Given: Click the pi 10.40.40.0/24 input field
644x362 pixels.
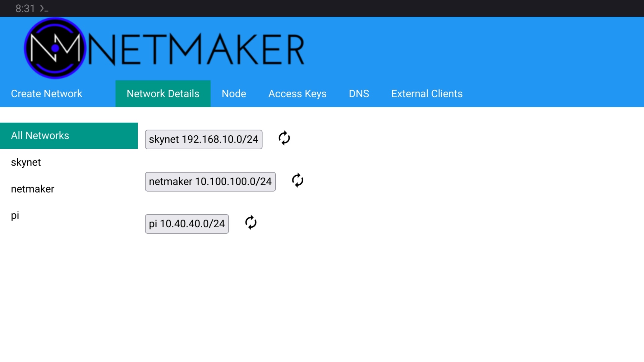Looking at the screenshot, I should pos(187,223).
